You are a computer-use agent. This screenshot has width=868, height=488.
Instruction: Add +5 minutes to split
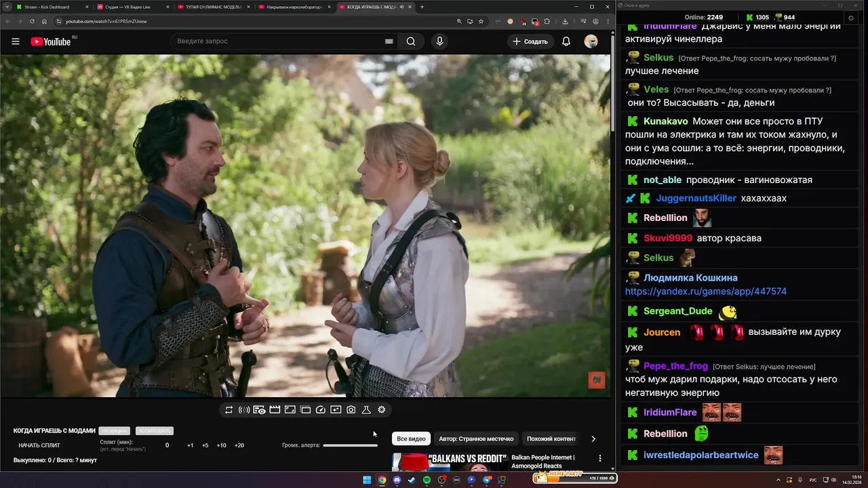[205, 445]
